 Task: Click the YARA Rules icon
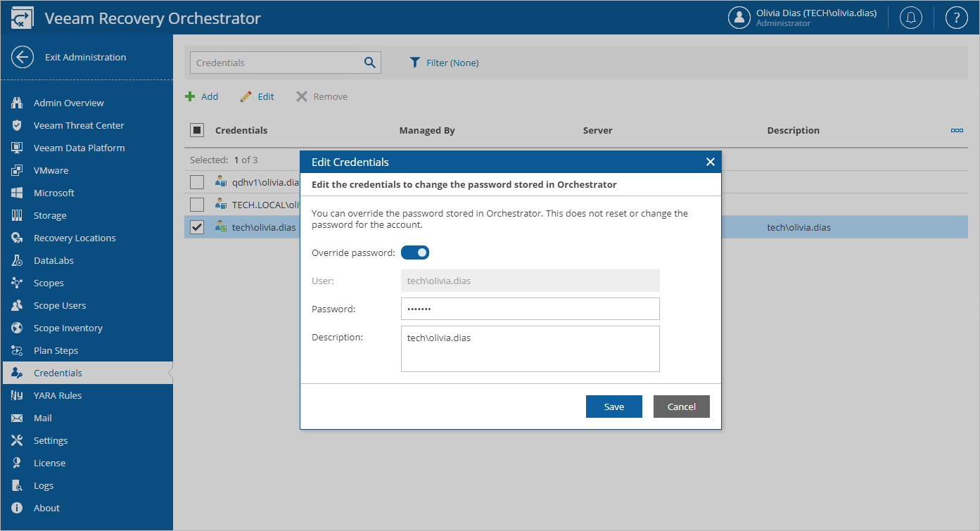(x=18, y=395)
